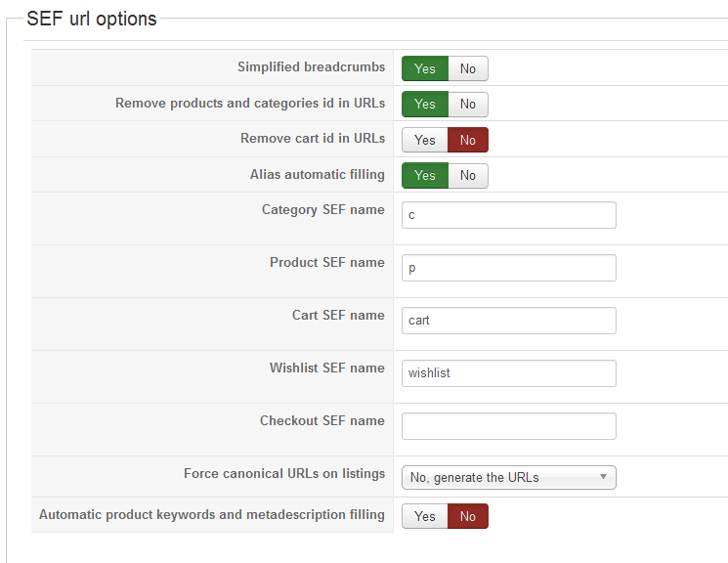Click the Force canonical URLs on listings label
This screenshot has height=563, width=728.
[284, 473]
